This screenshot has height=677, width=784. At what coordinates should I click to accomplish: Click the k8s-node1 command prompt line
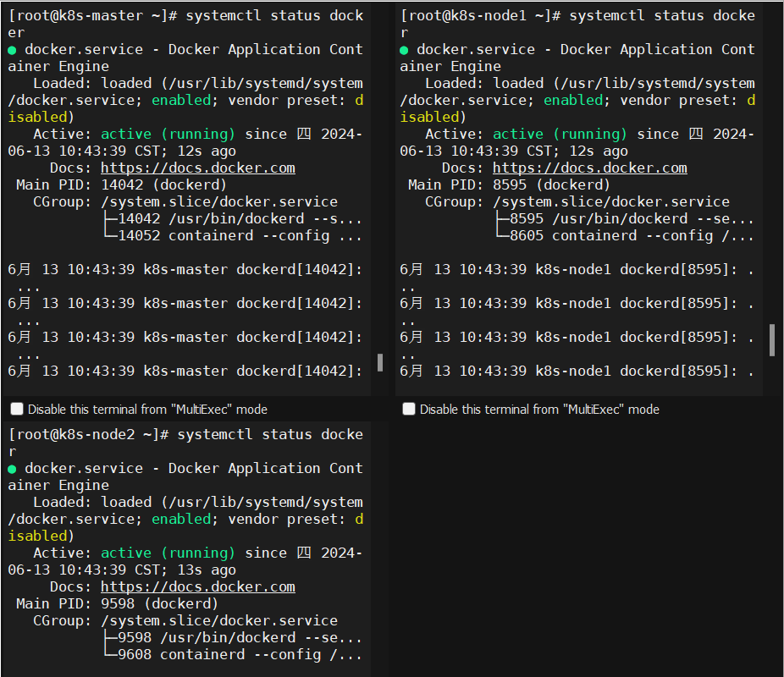pos(577,24)
